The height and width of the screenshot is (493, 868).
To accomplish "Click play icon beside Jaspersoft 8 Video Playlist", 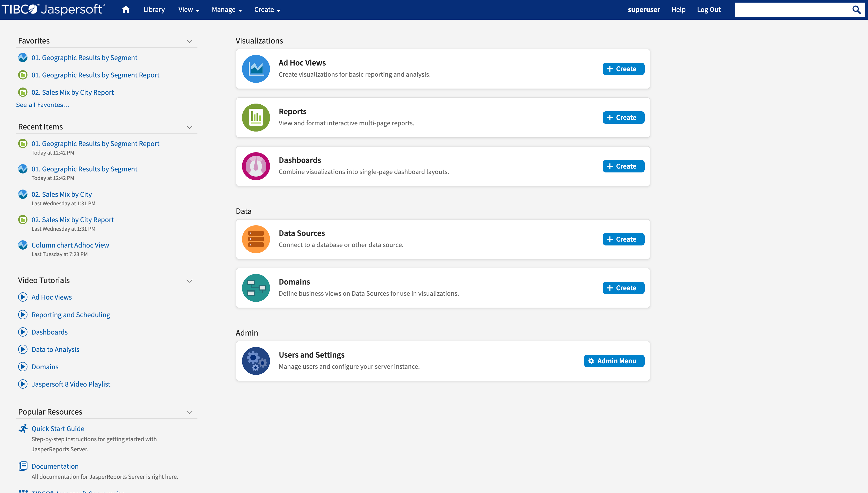I will coord(23,384).
